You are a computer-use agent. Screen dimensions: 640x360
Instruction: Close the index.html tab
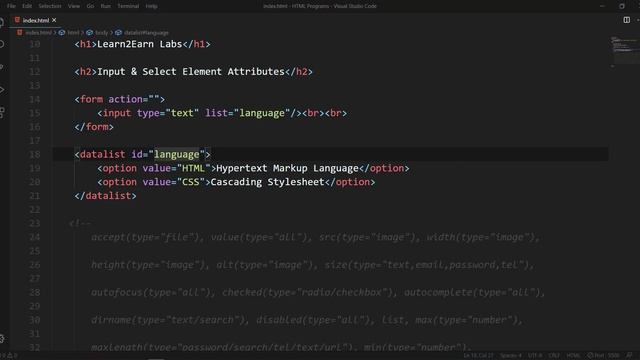[x=54, y=20]
